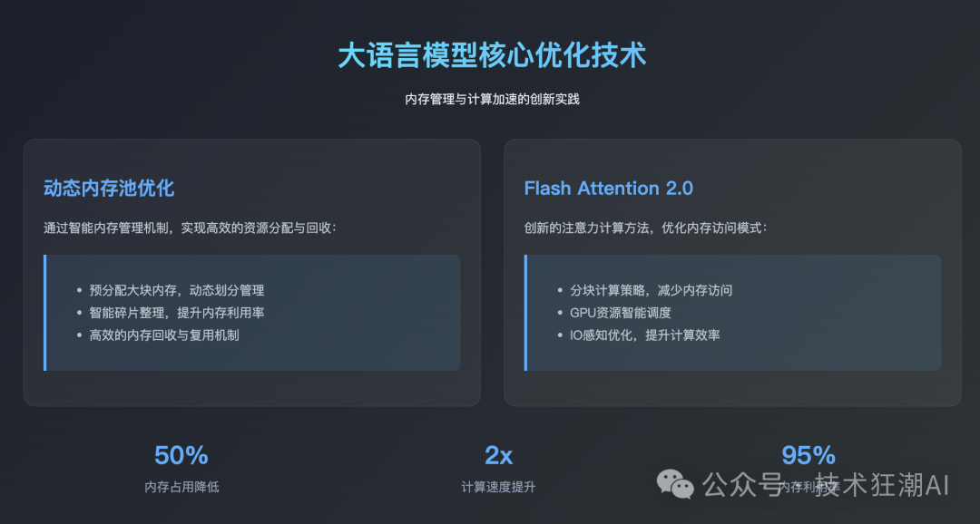Click the 95% statistic number
The image size is (980, 524).
point(808,455)
